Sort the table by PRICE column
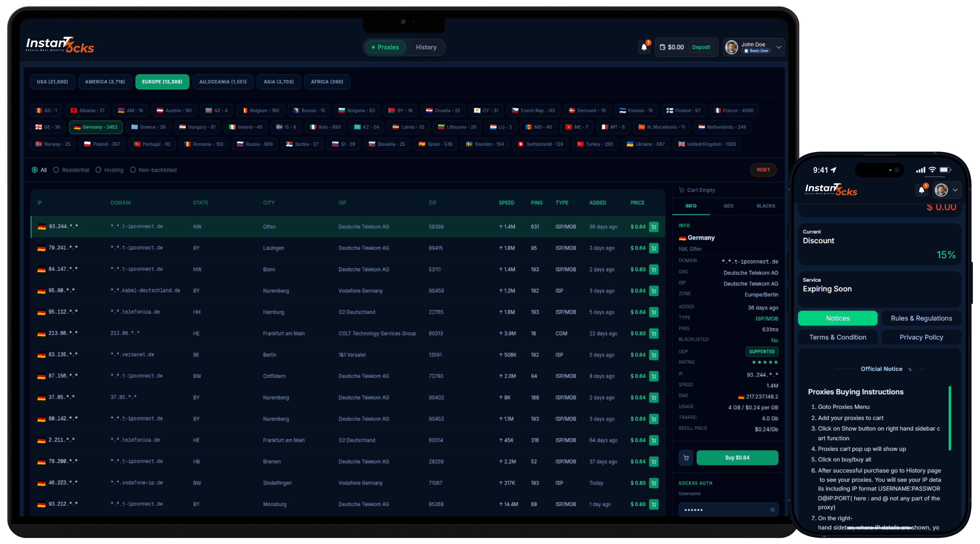 pyautogui.click(x=637, y=203)
